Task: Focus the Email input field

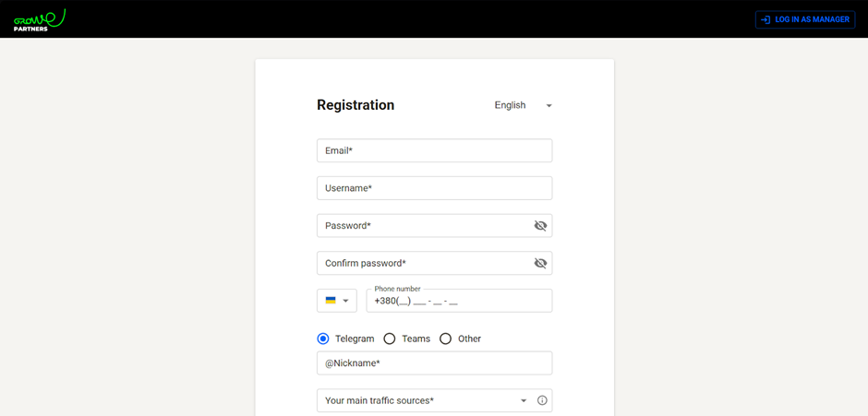Action: (434, 150)
